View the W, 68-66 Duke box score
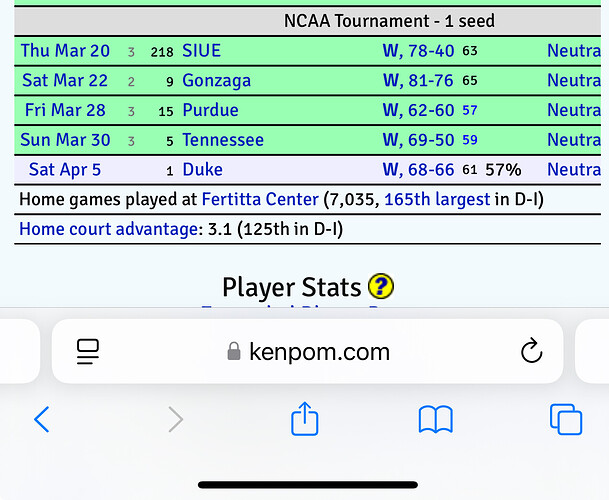The height and width of the screenshot is (500, 609). (418, 170)
